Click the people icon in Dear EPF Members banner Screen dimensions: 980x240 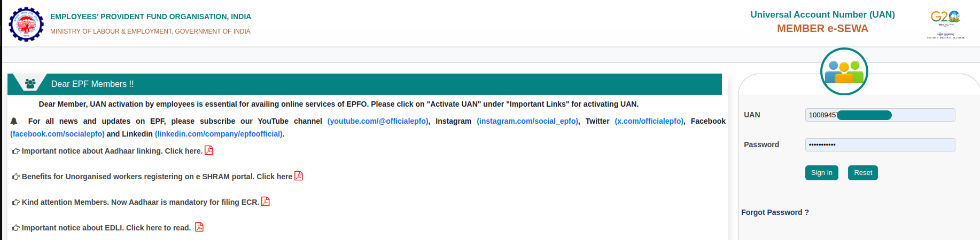(30, 84)
